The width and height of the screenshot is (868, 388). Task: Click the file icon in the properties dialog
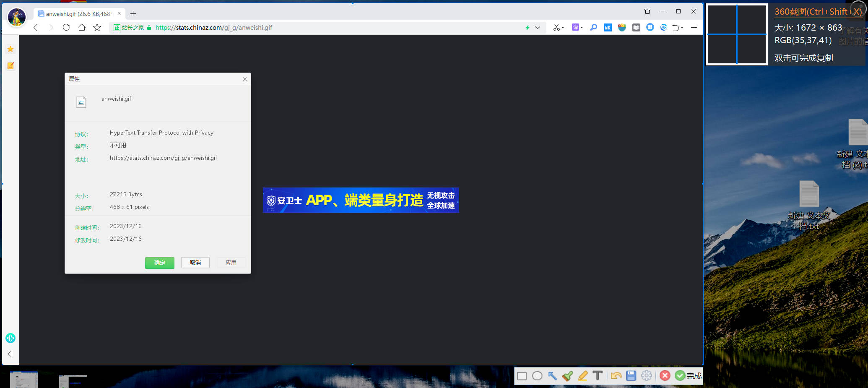coord(81,102)
